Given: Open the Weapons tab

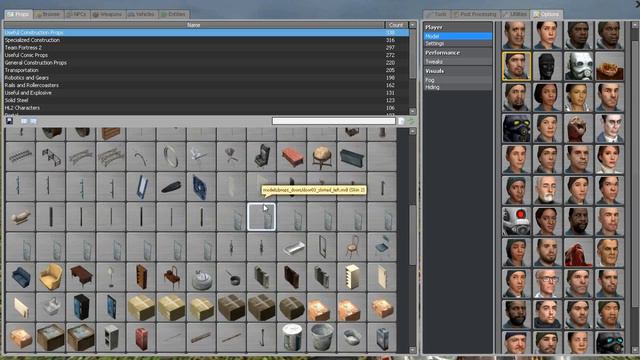Looking at the screenshot, I should click(x=108, y=14).
